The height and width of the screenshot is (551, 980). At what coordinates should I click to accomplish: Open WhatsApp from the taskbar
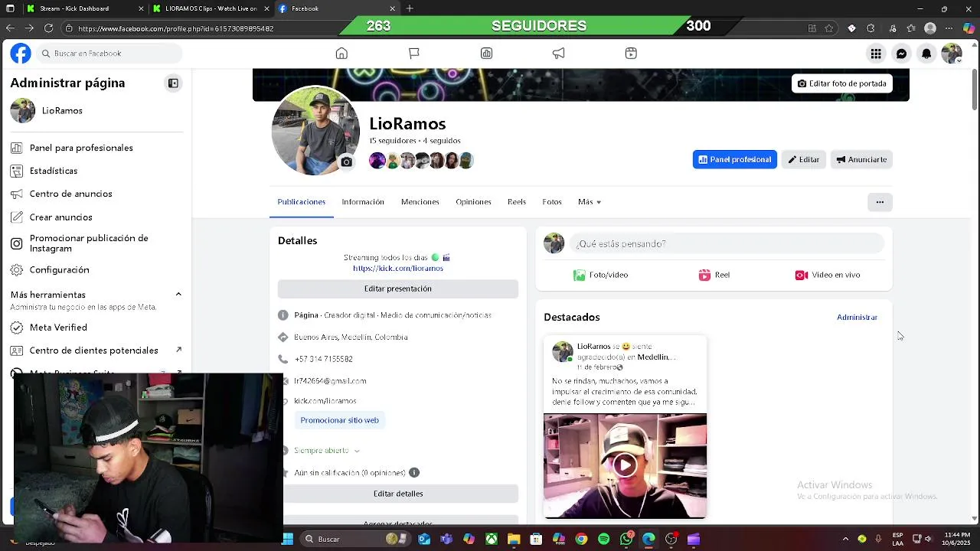pyautogui.click(x=626, y=539)
